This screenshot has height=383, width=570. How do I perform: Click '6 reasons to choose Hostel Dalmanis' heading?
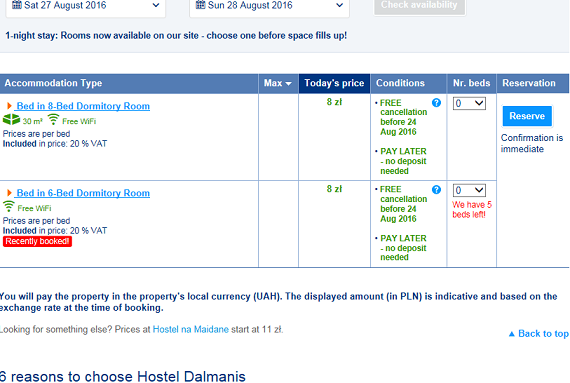click(x=123, y=376)
